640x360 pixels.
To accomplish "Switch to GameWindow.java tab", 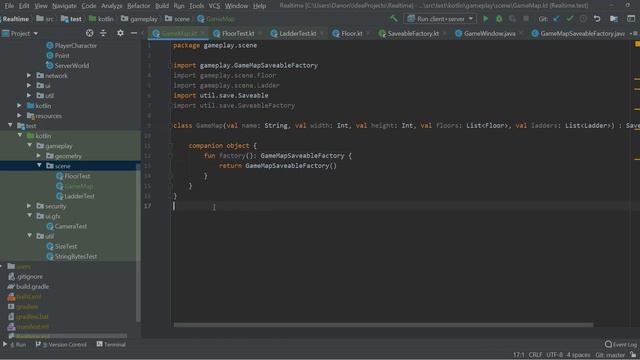I will pyautogui.click(x=489, y=33).
